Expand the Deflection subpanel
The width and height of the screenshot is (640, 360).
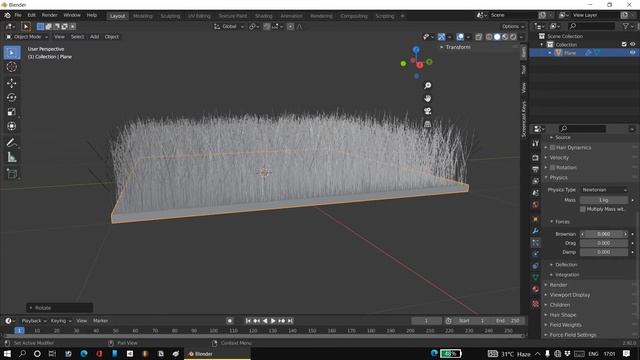point(566,265)
